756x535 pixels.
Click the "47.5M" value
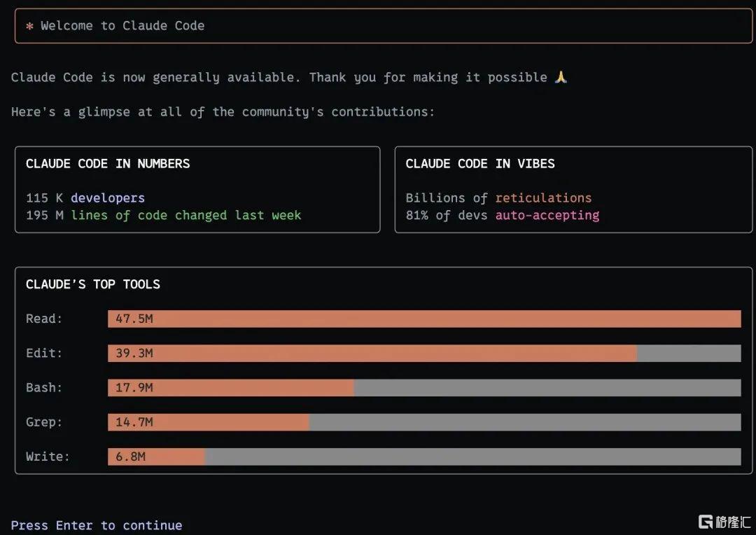pyautogui.click(x=134, y=319)
